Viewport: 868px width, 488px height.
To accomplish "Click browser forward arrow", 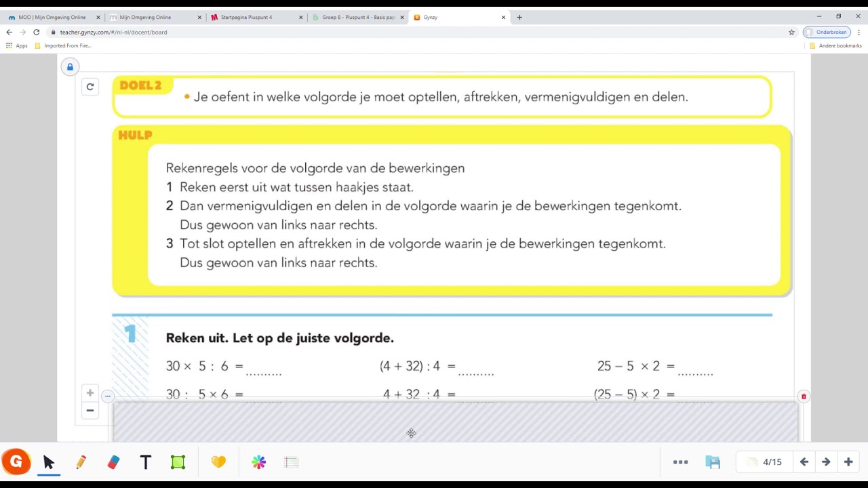I will (22, 32).
